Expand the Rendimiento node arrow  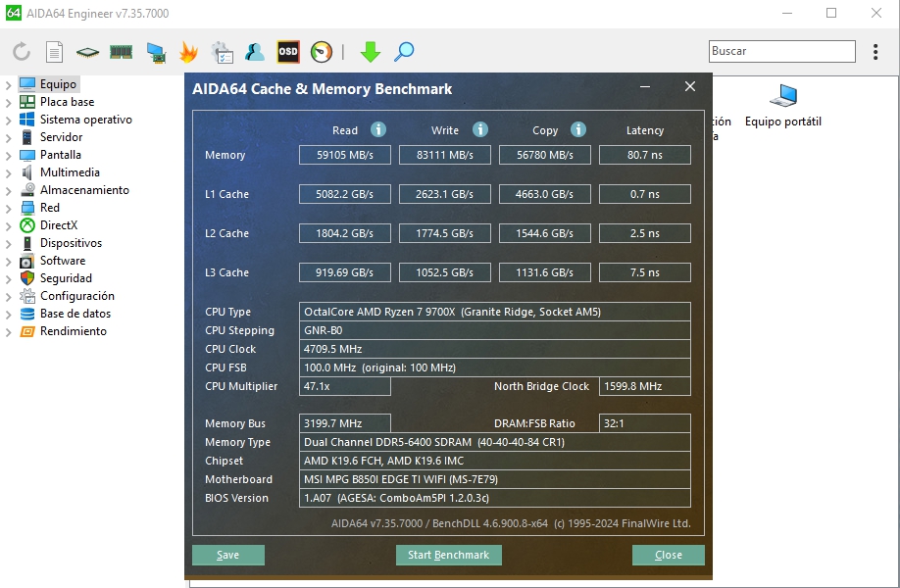(x=8, y=332)
